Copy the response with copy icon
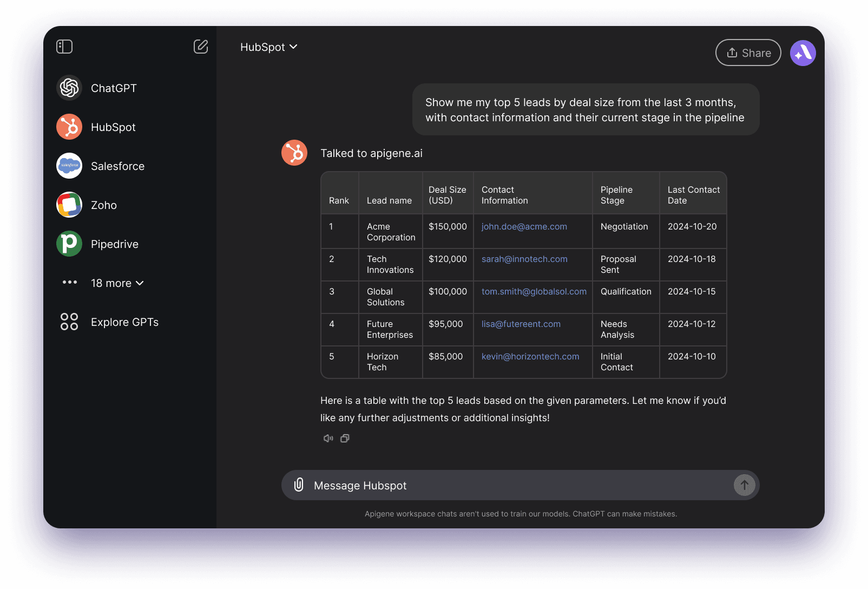868x589 pixels. pos(345,439)
